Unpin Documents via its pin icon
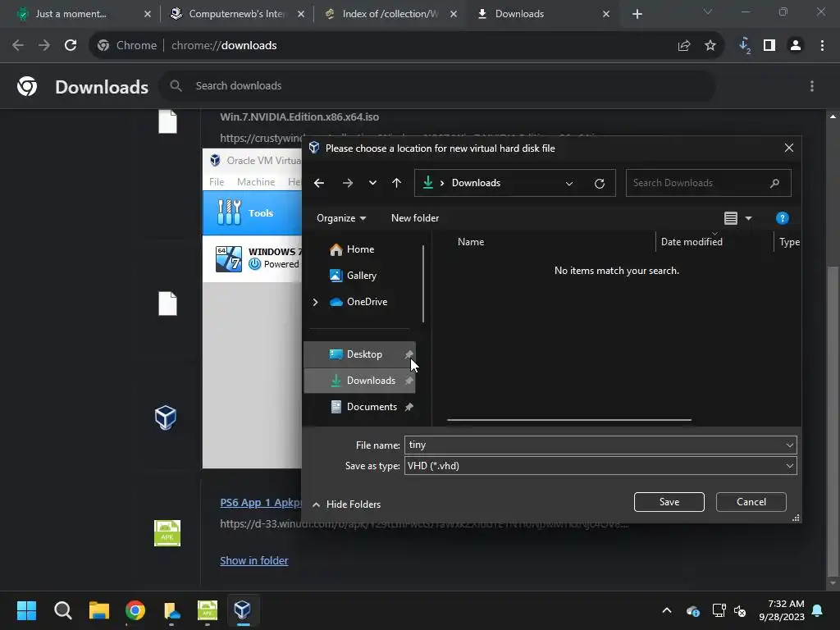Screen dimensions: 840x630 (x=409, y=407)
